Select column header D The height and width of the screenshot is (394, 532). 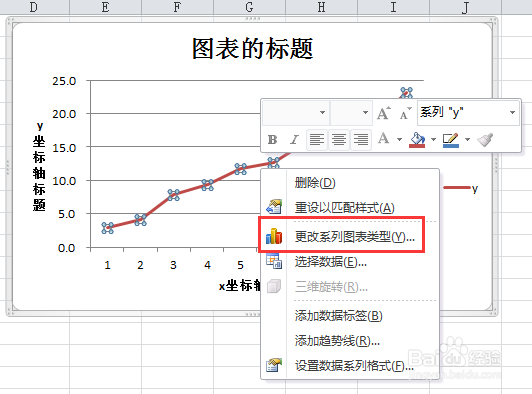[34, 7]
